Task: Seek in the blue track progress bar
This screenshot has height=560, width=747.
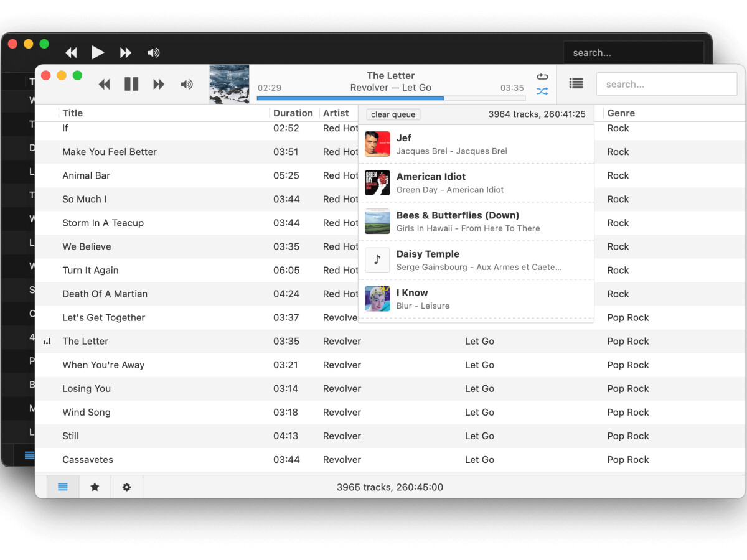Action: click(x=391, y=98)
